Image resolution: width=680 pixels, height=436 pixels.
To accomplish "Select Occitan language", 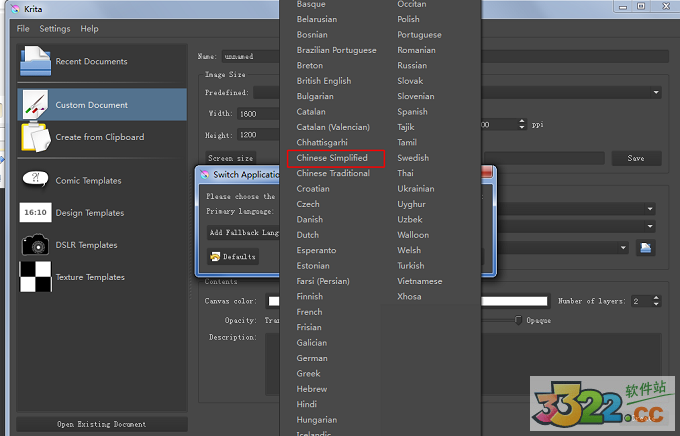I will [x=412, y=4].
